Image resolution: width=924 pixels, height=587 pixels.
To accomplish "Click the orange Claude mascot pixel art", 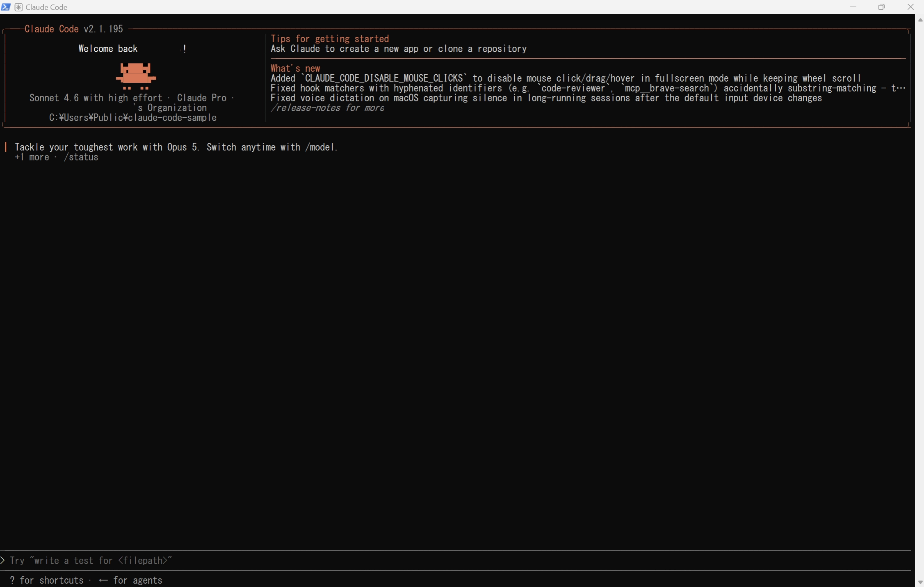I will [x=136, y=76].
